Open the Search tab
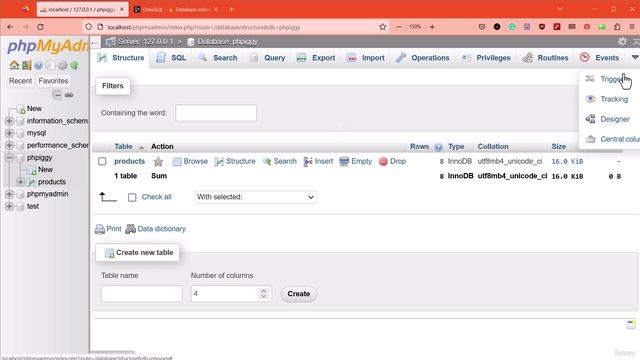The height and width of the screenshot is (360, 640). coord(218,58)
